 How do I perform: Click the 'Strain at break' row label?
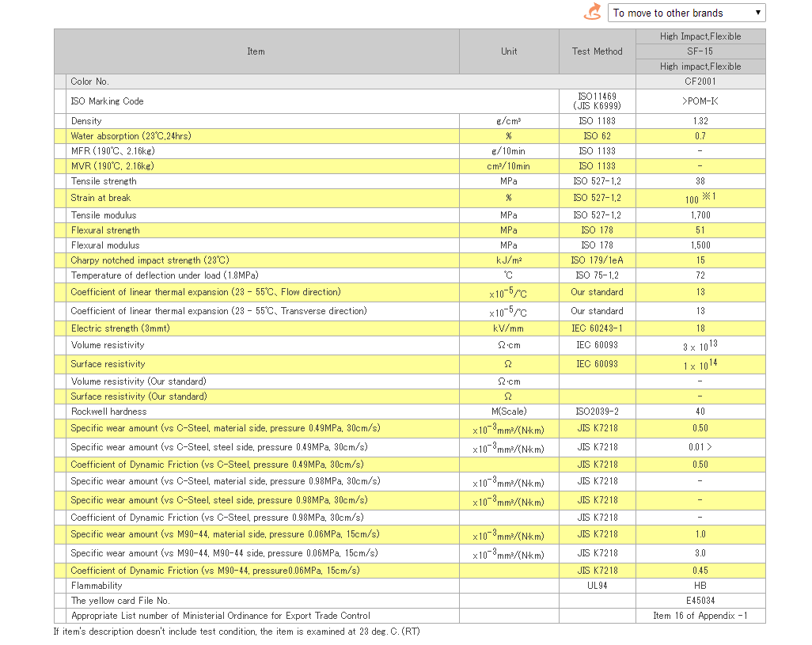pos(101,198)
